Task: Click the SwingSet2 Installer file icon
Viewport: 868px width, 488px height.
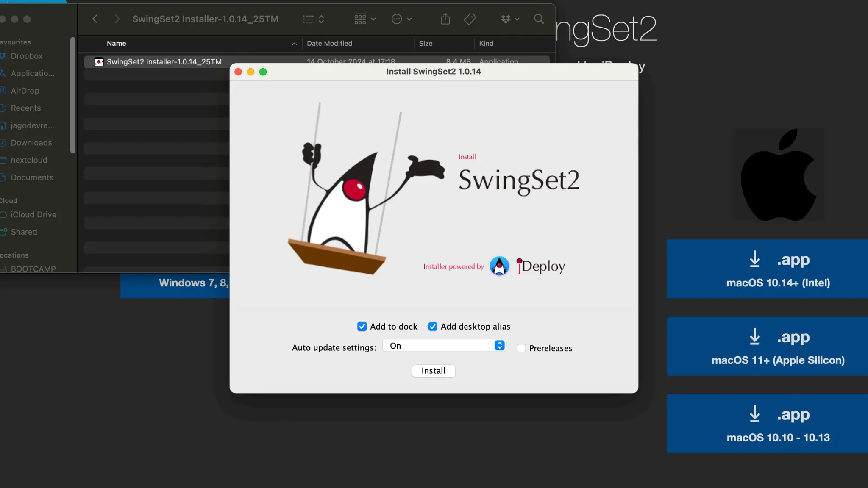Action: (x=99, y=62)
